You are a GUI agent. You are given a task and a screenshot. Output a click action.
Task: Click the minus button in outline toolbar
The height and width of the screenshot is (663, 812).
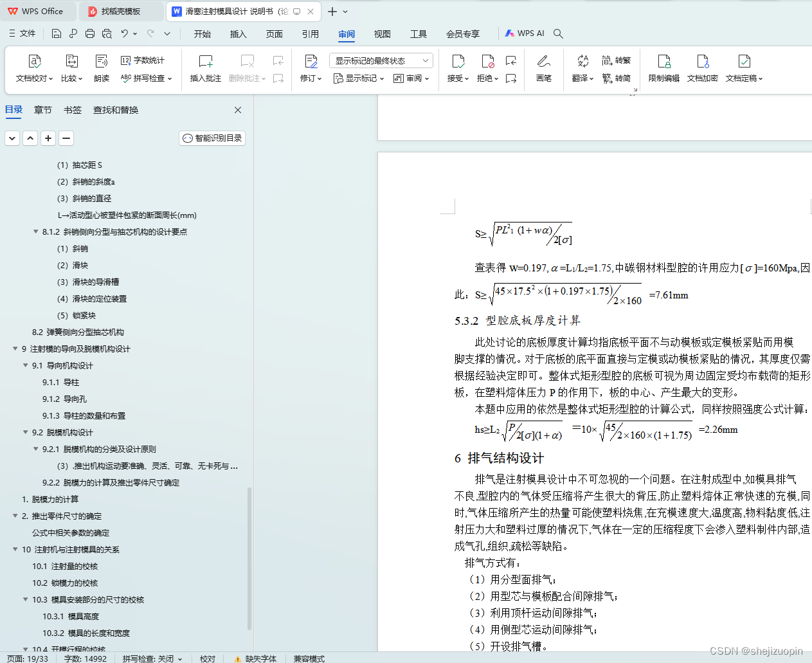66,138
